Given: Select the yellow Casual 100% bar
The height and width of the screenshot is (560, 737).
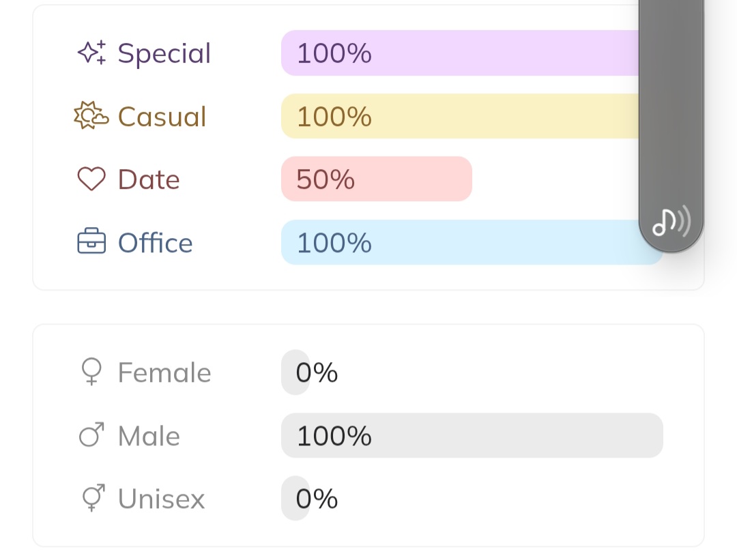Looking at the screenshot, I should pos(459,116).
